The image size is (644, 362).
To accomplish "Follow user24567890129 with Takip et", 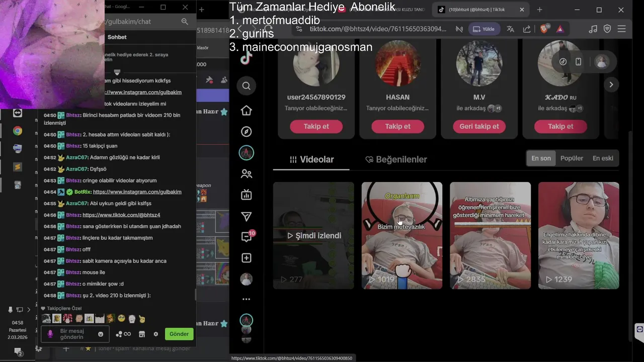I will click(316, 126).
